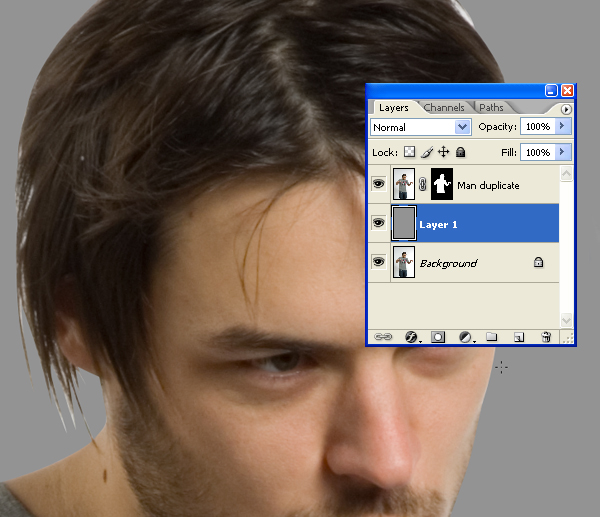Minimize the Layers palette window
This screenshot has width=600, height=517.
(x=551, y=91)
